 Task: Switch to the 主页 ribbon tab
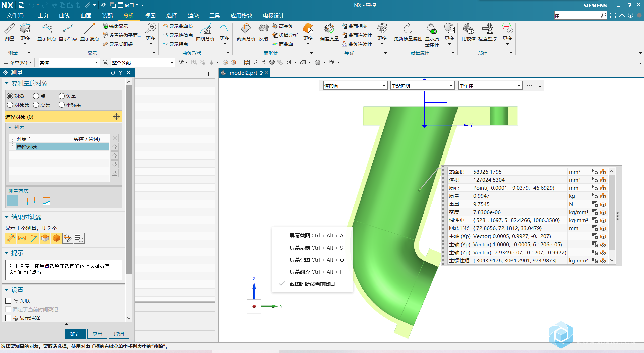click(x=43, y=15)
